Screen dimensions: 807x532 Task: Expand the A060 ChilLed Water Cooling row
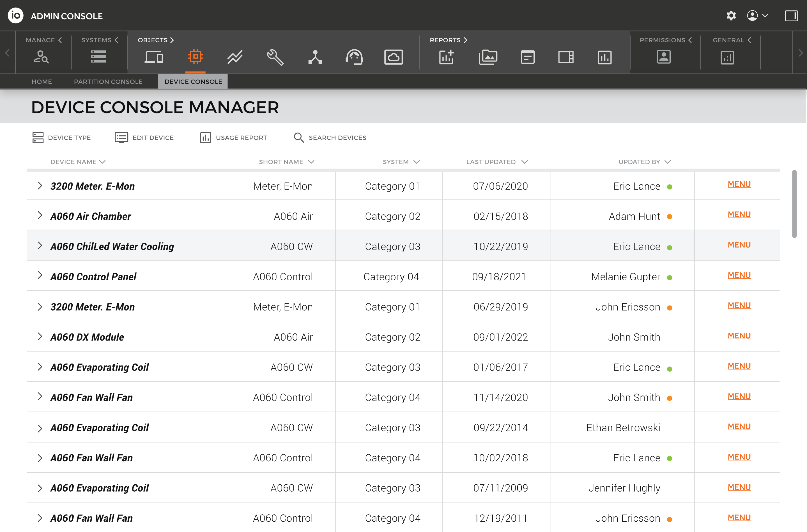click(40, 245)
